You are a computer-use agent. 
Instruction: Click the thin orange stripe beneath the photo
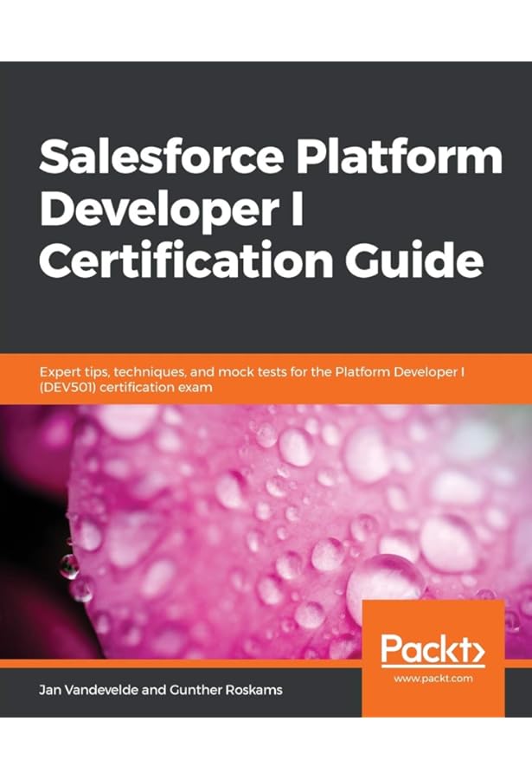[x=173, y=663]
